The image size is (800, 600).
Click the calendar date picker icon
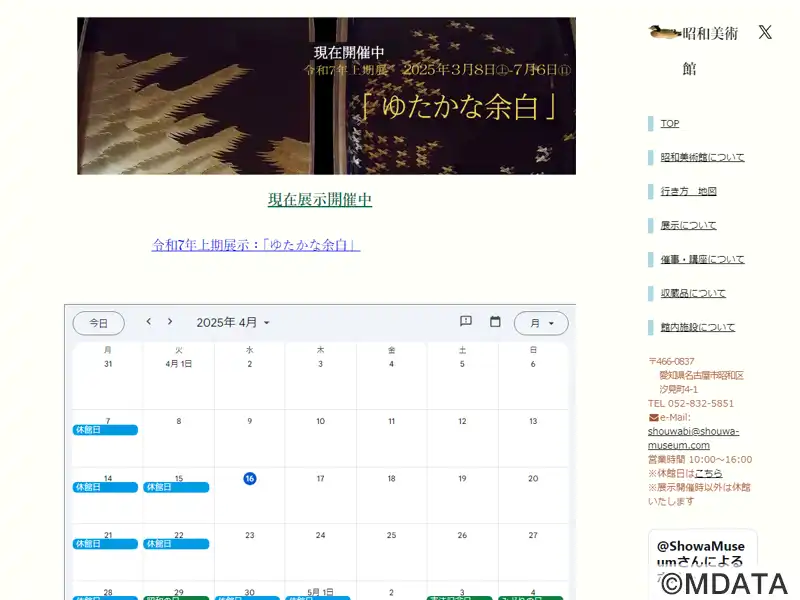click(495, 321)
